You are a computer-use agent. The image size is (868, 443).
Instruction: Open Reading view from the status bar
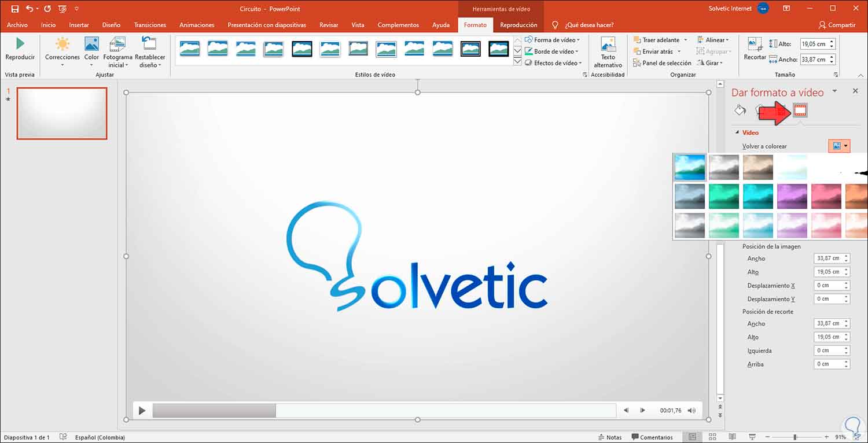(732, 437)
